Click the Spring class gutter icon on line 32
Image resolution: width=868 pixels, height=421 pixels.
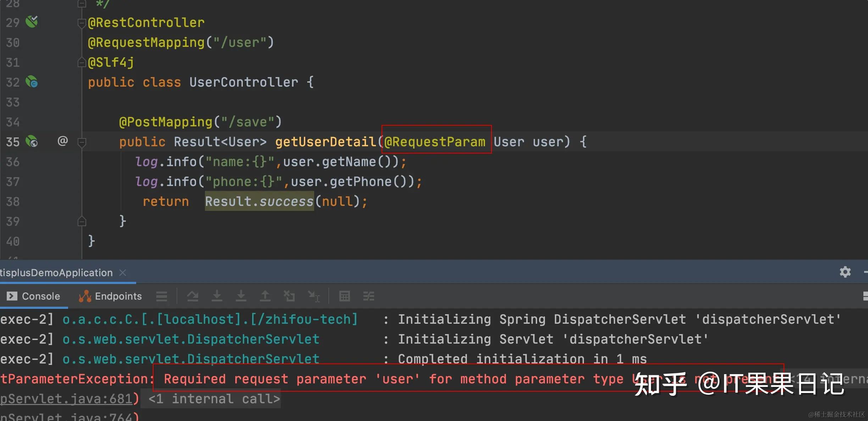click(x=32, y=82)
